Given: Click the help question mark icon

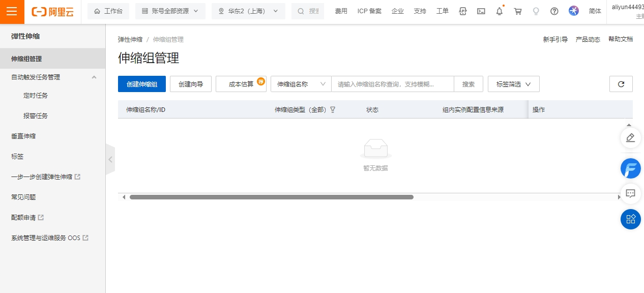Looking at the screenshot, I should click(554, 11).
